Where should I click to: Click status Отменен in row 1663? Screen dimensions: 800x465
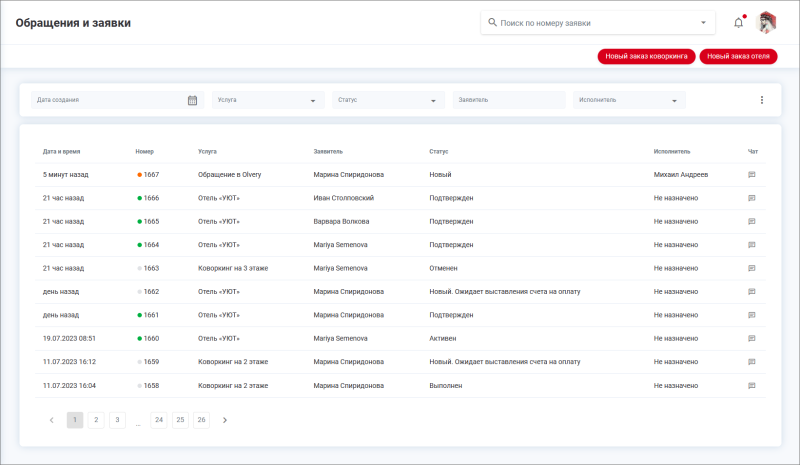(443, 268)
